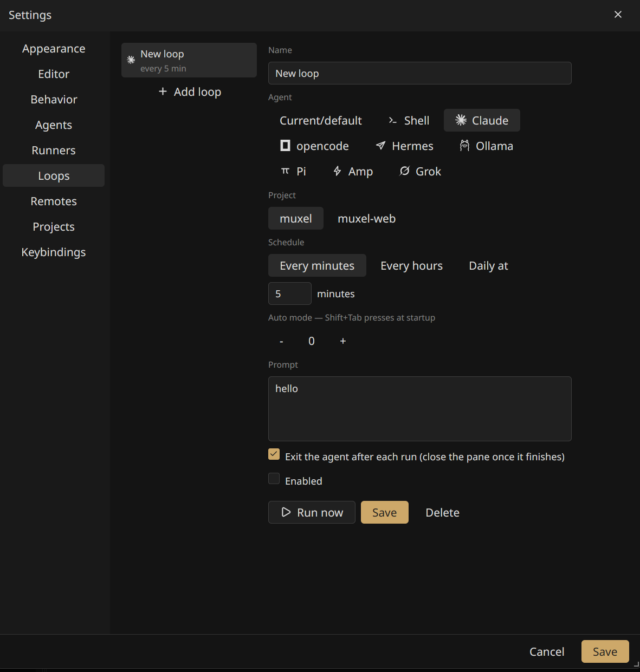Open Keybindings settings
The height and width of the screenshot is (672, 640).
[x=54, y=252]
